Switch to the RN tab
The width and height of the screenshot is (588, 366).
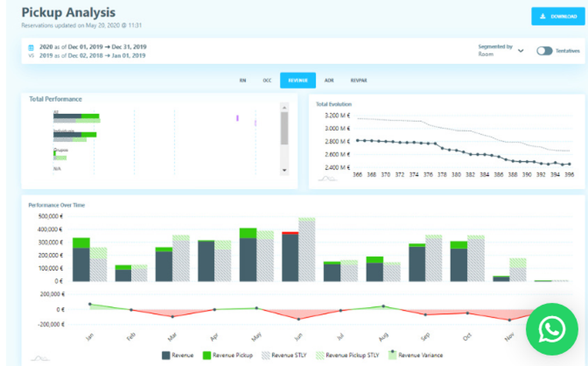243,81
